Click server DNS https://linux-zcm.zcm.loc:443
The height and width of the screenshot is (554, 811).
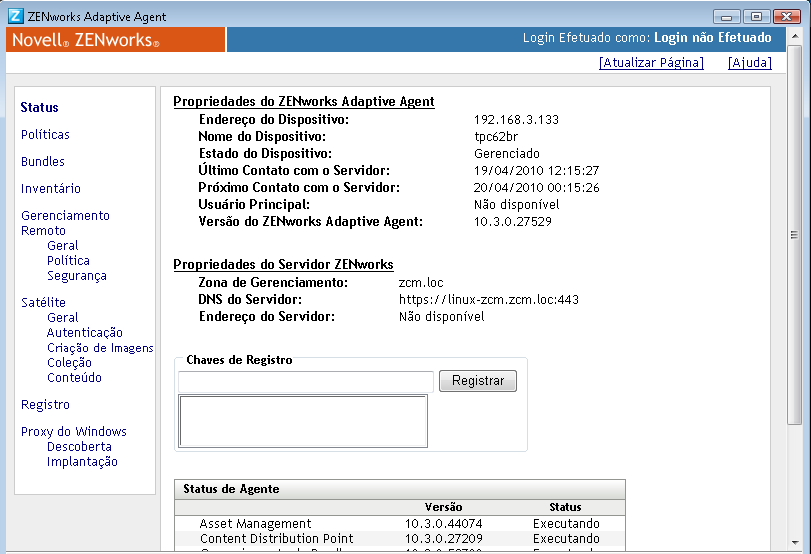point(489,300)
